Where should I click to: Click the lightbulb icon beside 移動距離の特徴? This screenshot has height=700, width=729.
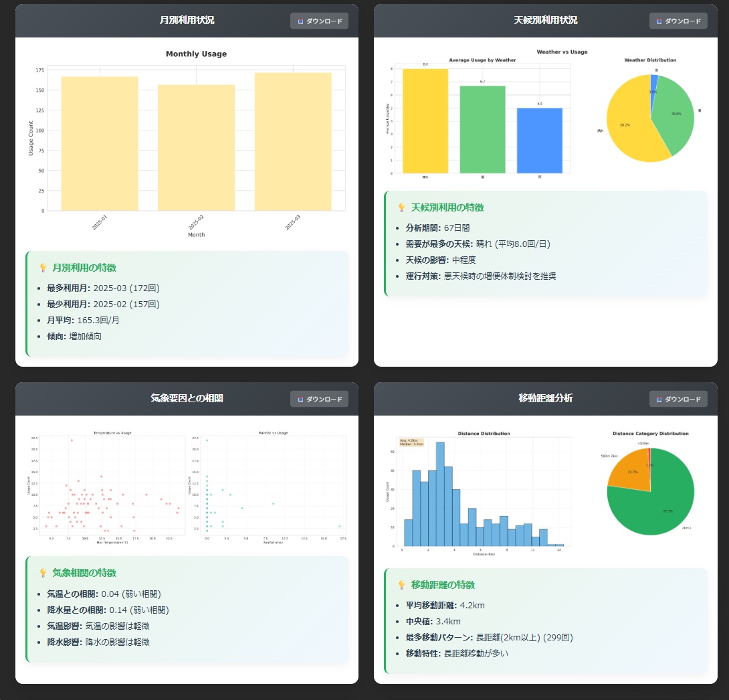click(x=401, y=585)
